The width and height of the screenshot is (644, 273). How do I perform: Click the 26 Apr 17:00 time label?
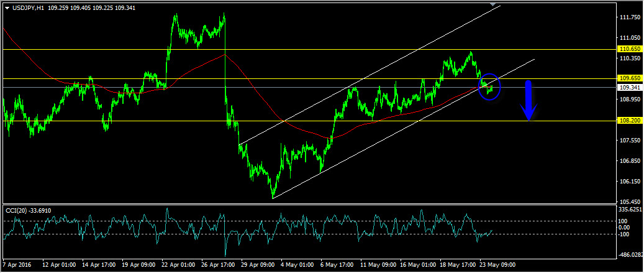coord(219,264)
